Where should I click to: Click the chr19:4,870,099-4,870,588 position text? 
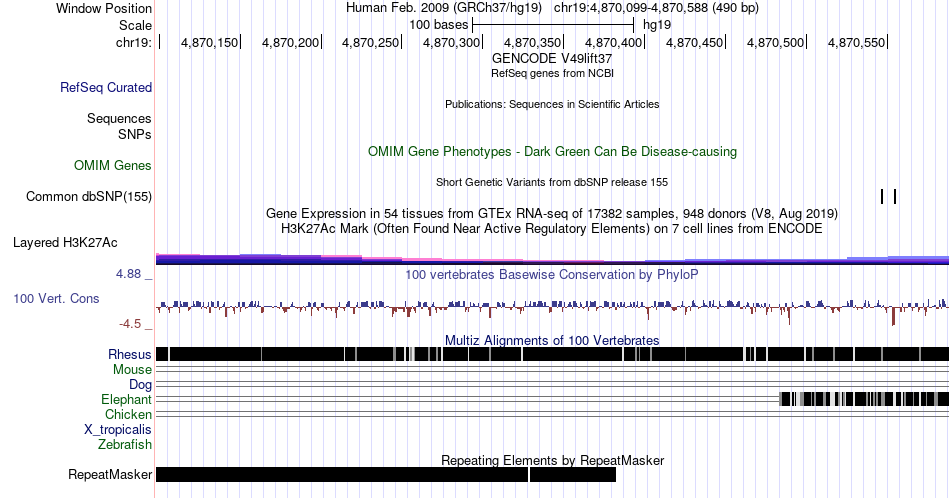pos(656,8)
